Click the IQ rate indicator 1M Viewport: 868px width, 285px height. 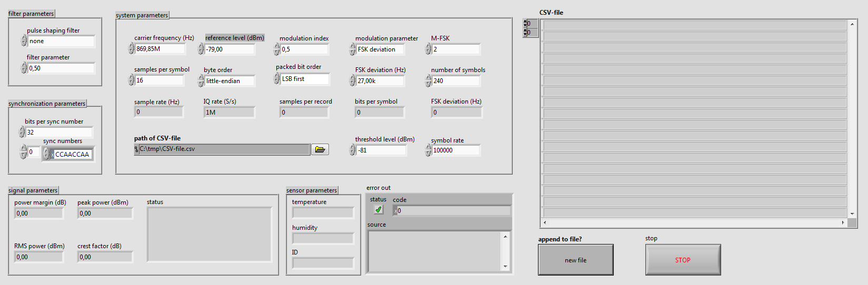coord(229,112)
